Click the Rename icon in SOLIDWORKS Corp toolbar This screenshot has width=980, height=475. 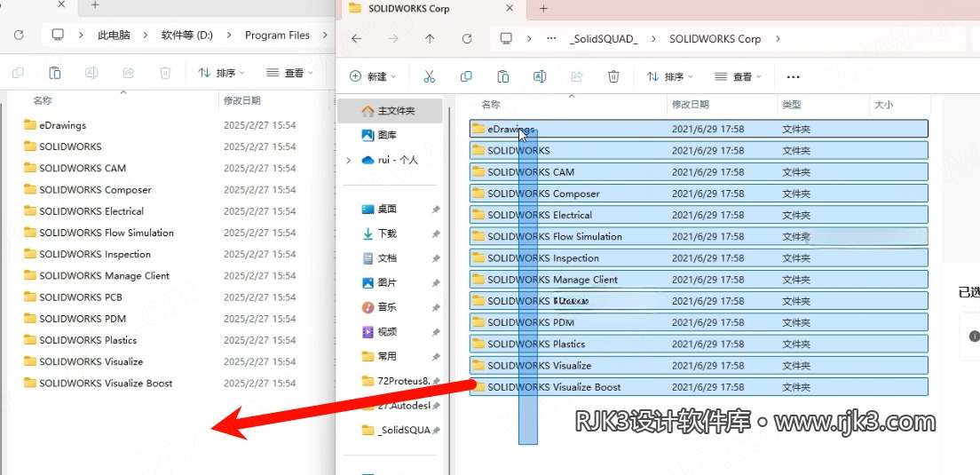[540, 77]
